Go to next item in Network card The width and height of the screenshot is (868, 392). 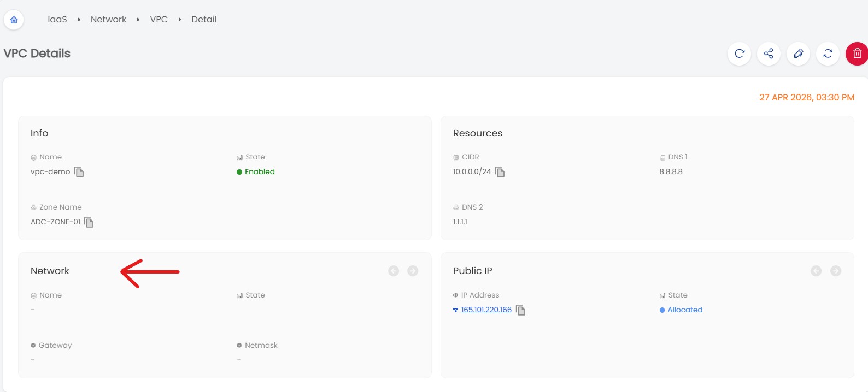413,271
